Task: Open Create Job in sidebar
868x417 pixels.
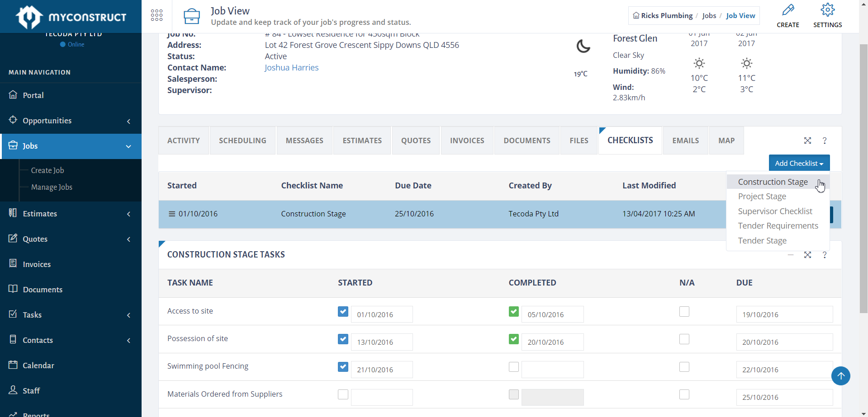Action: point(47,170)
